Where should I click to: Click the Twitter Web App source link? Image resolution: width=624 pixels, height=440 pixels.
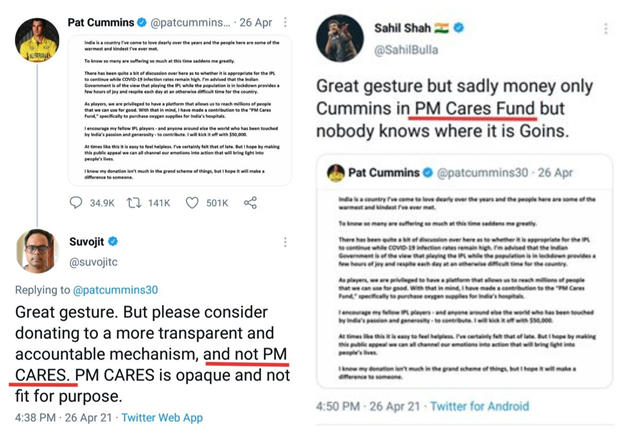click(165, 417)
